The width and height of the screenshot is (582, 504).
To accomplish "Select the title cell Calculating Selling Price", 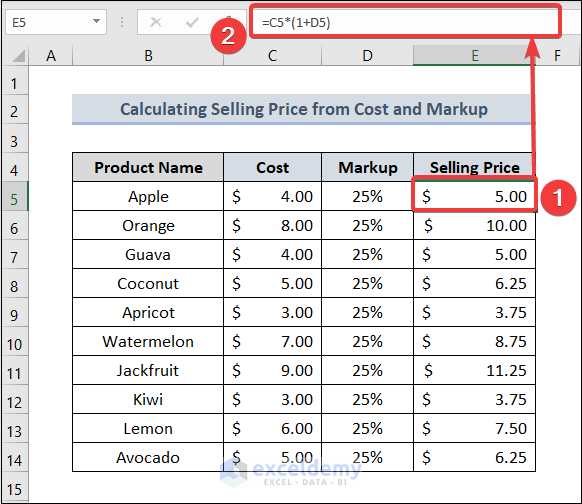I will click(x=303, y=109).
